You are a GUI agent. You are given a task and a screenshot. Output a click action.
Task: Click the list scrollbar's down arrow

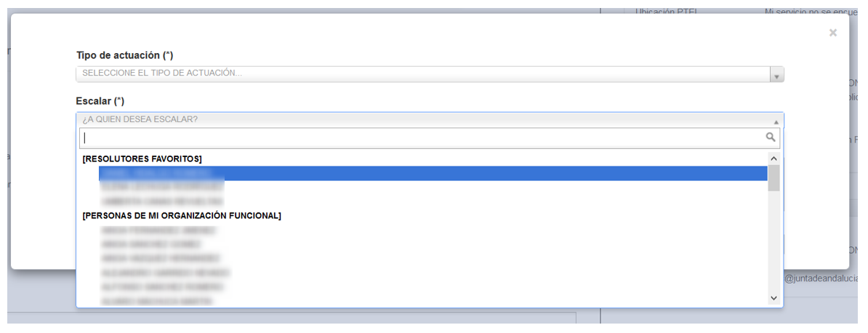coord(774,298)
